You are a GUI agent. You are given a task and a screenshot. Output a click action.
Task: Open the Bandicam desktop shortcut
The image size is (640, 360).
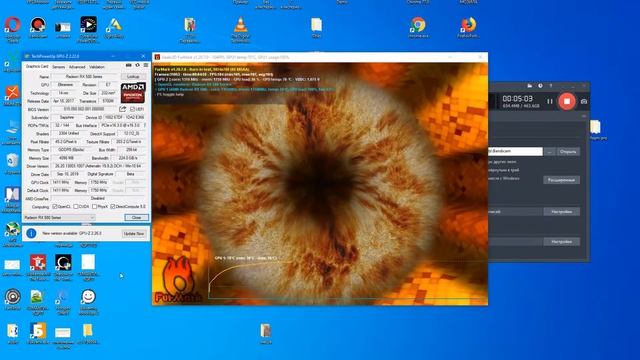[x=38, y=25]
